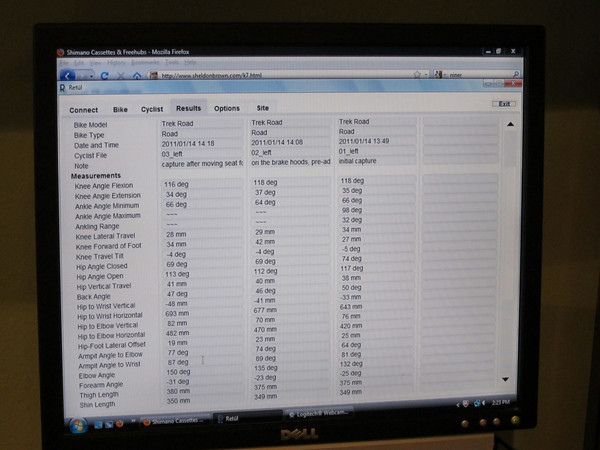Viewport: 600px width, 450px height.
Task: Click the '482 mm' value
Action: point(178,333)
